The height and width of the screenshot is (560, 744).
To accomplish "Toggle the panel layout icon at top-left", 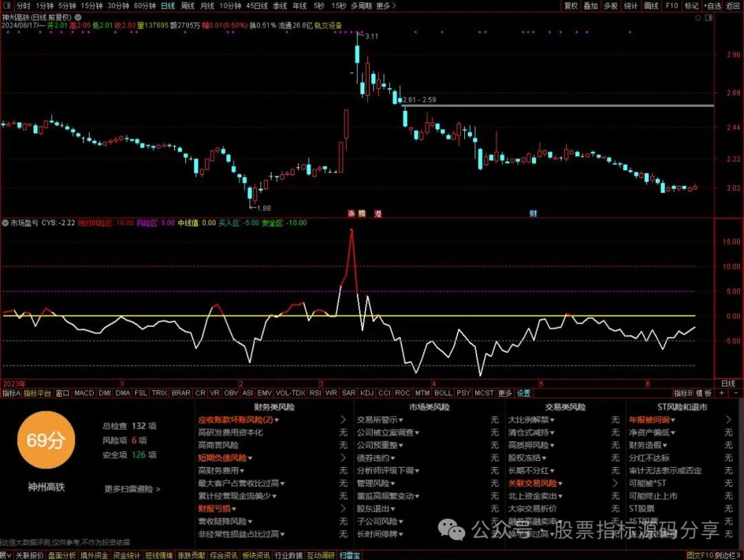I will (x=8, y=6).
